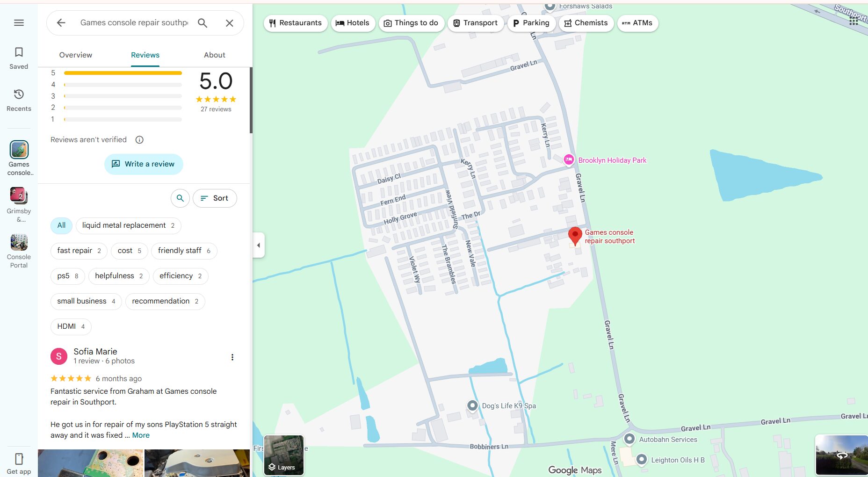Search reviews with the magnifier button
The image size is (868, 477).
pos(180,198)
